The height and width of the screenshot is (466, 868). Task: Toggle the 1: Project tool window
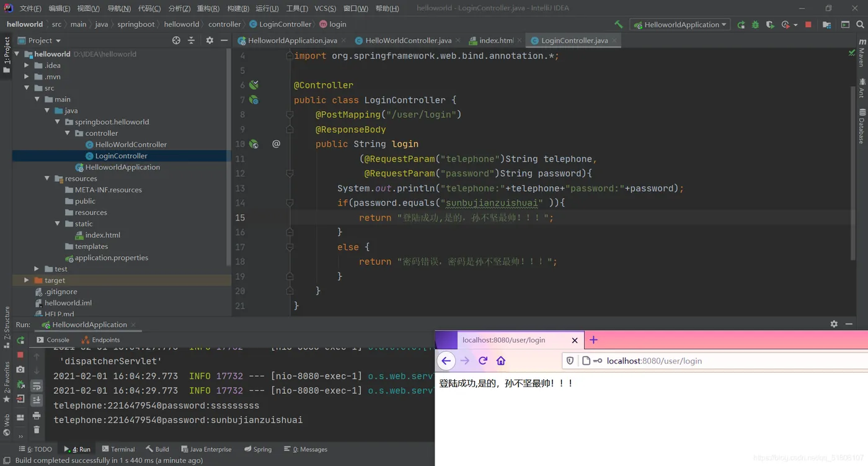[6, 55]
